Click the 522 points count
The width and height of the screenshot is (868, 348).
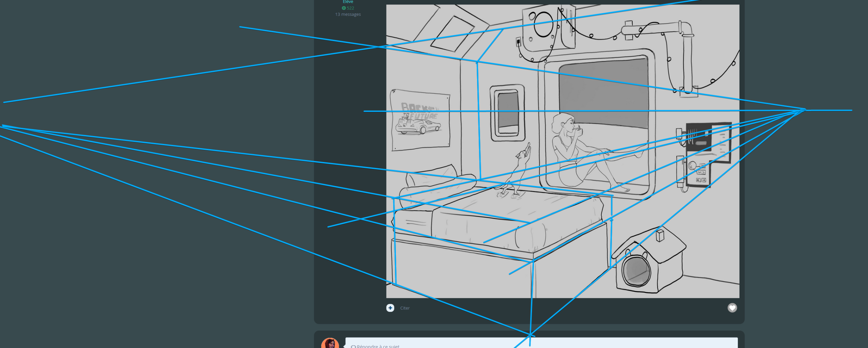pos(350,8)
